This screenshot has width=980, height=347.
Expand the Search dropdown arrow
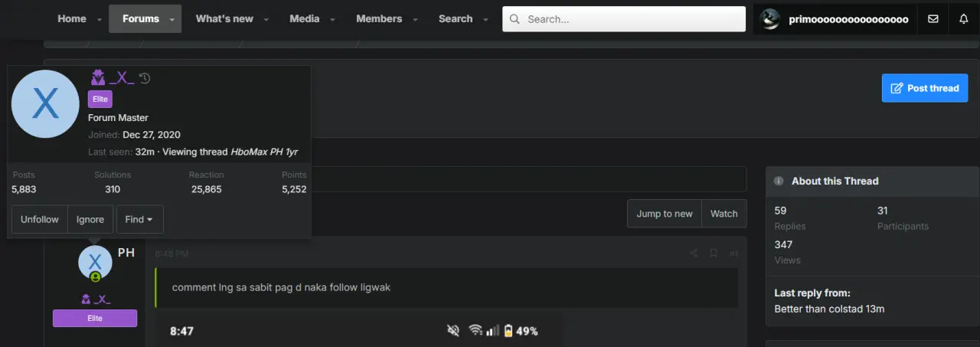[486, 19]
